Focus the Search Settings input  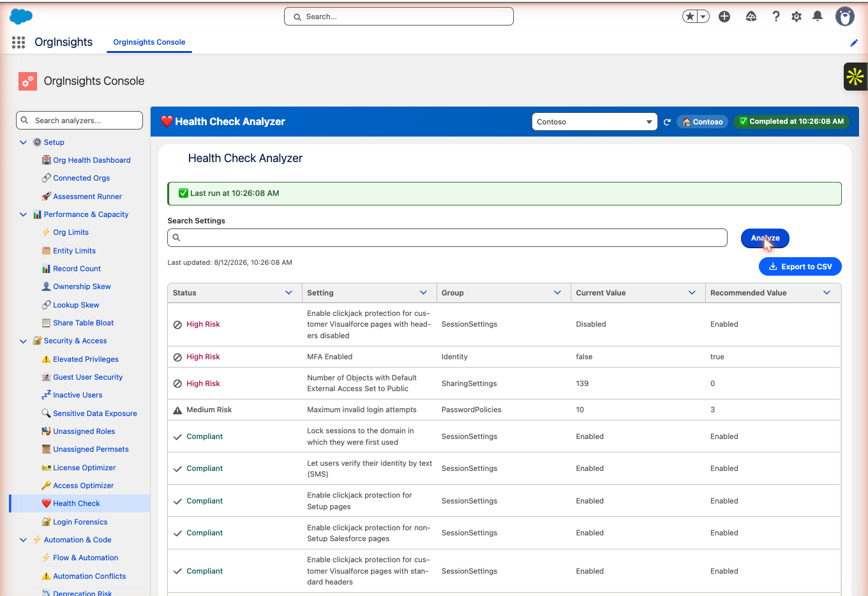click(x=447, y=237)
